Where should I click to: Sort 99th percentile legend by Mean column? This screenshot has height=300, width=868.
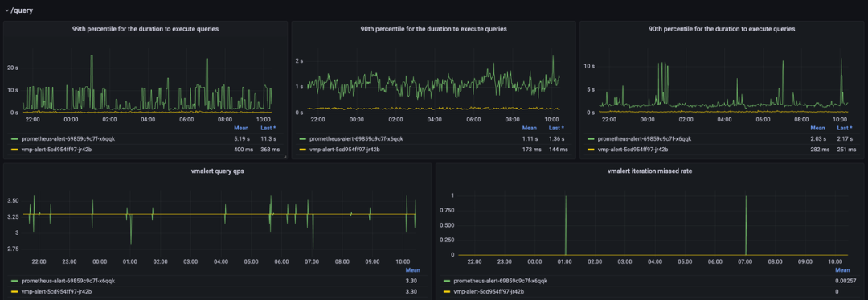click(x=241, y=129)
